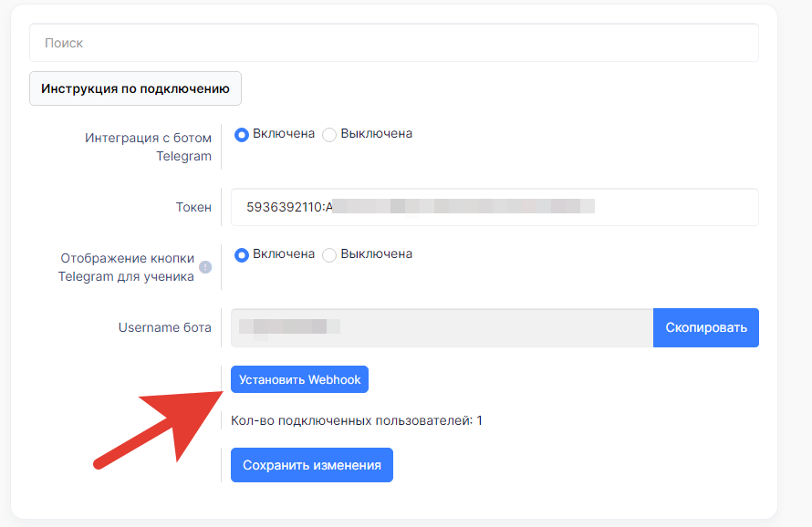Click info icon next to Telegram button label
Image resolution: width=812 pixels, height=527 pixels.
205,267
